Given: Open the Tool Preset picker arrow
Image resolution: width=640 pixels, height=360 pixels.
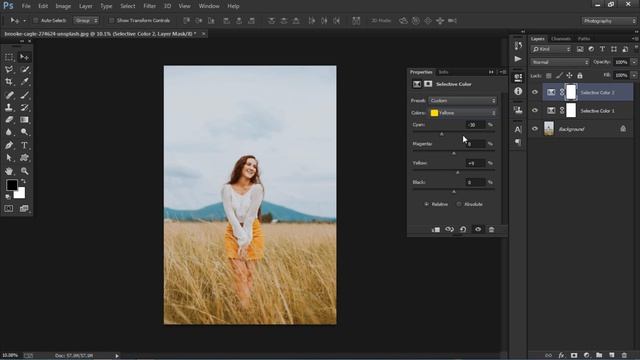Looking at the screenshot, I should (x=24, y=20).
